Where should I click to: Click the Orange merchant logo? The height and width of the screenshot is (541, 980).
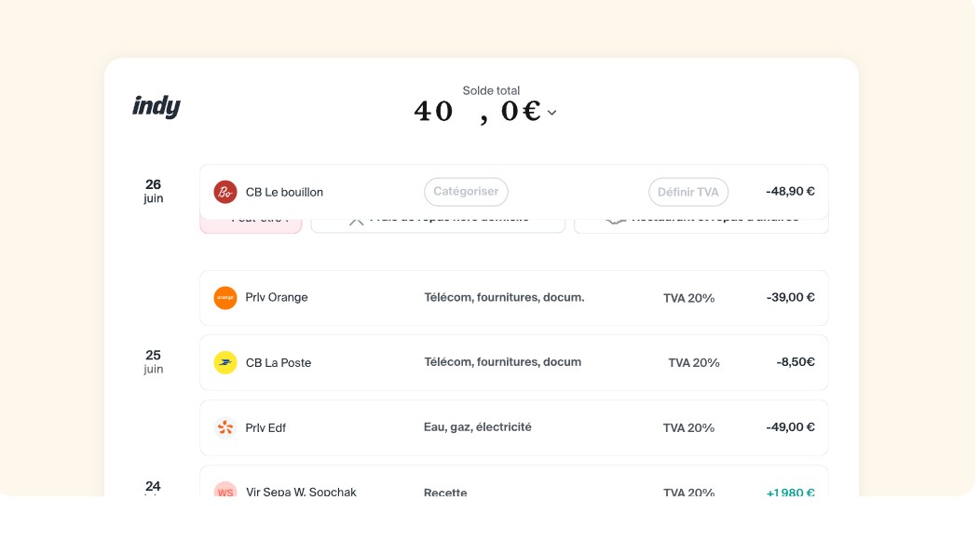[x=225, y=298]
